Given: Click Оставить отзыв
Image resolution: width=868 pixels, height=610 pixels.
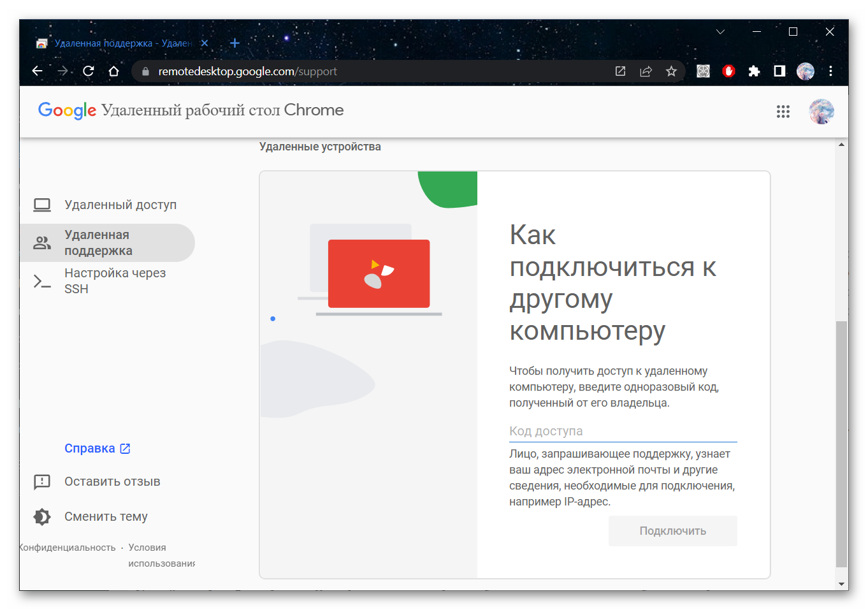Looking at the screenshot, I should (x=112, y=481).
